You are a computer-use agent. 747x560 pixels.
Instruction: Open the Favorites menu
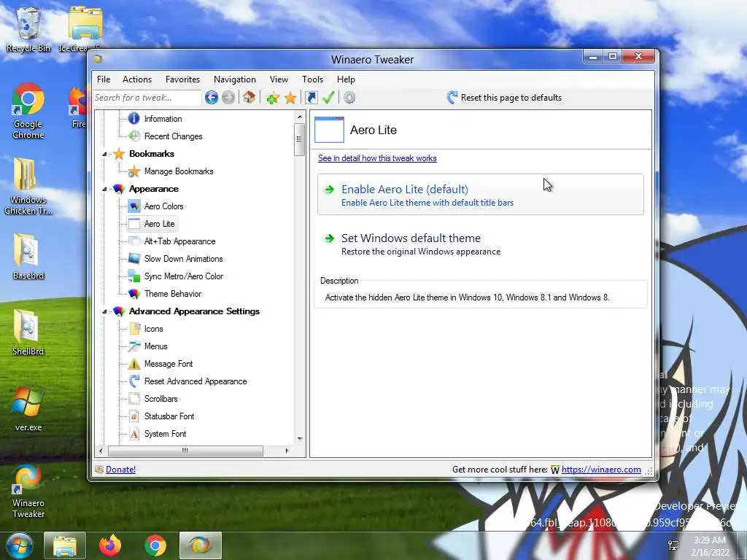182,79
